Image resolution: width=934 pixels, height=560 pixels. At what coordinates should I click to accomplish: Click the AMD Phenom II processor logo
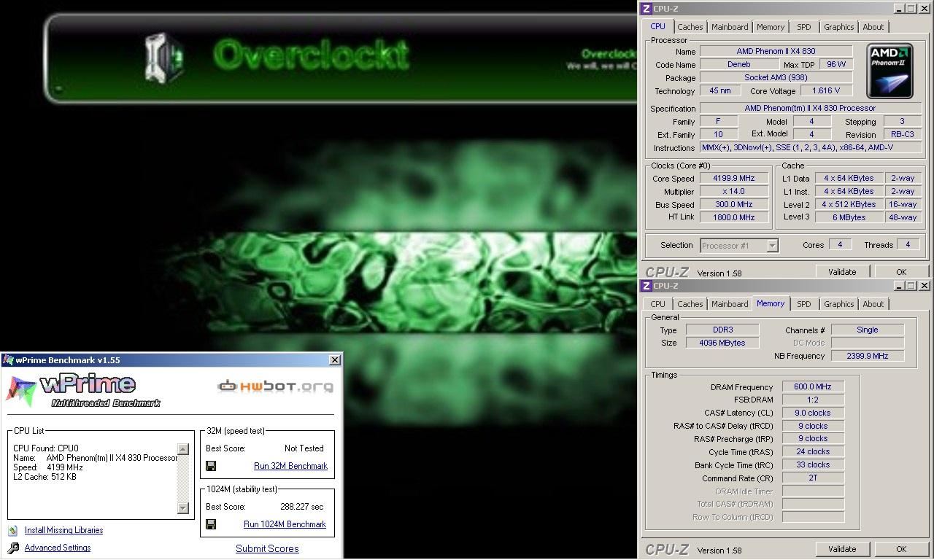click(889, 71)
